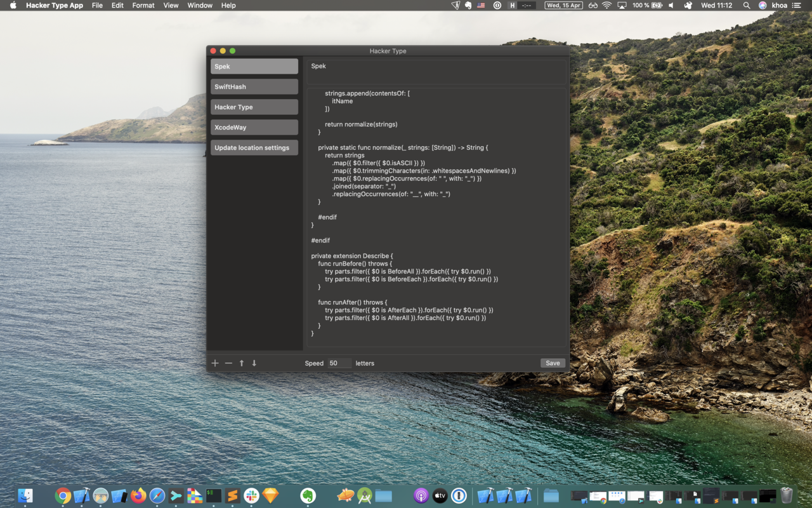Open Android Studio from the Dock
The height and width of the screenshot is (508, 812).
(364, 495)
